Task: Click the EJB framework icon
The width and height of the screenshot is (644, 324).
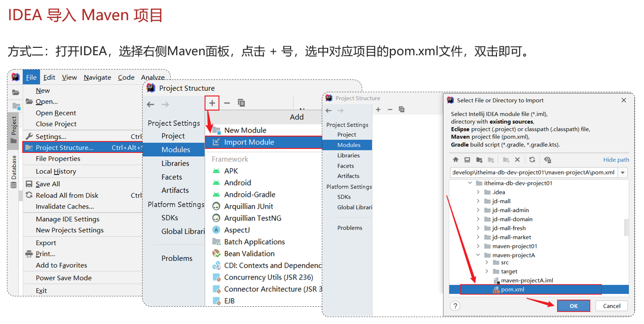Action: click(216, 301)
